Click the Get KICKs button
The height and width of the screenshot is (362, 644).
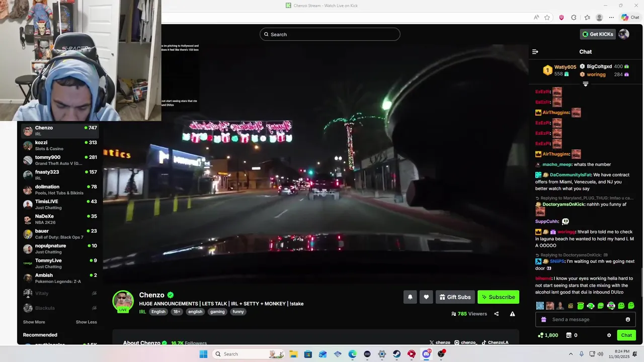(x=598, y=34)
